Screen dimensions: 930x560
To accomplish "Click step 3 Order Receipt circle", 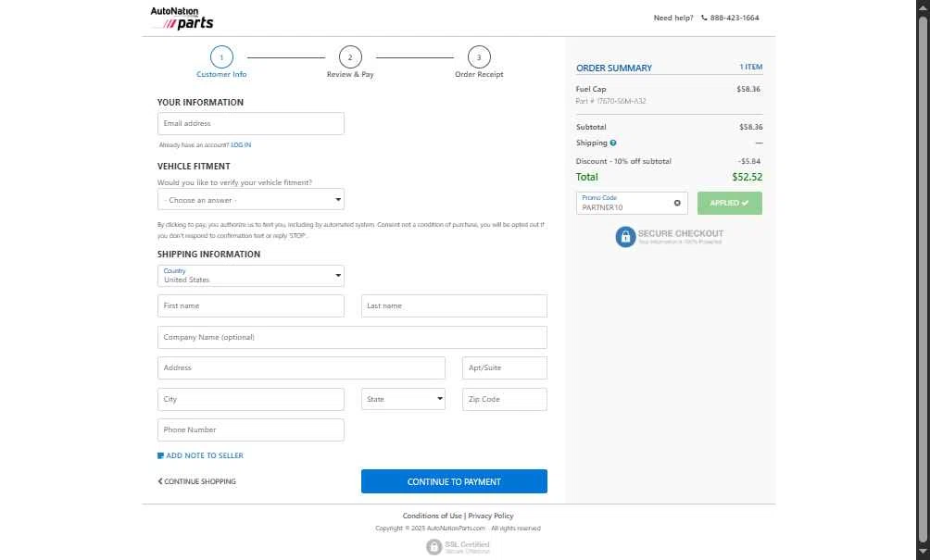I will click(479, 57).
